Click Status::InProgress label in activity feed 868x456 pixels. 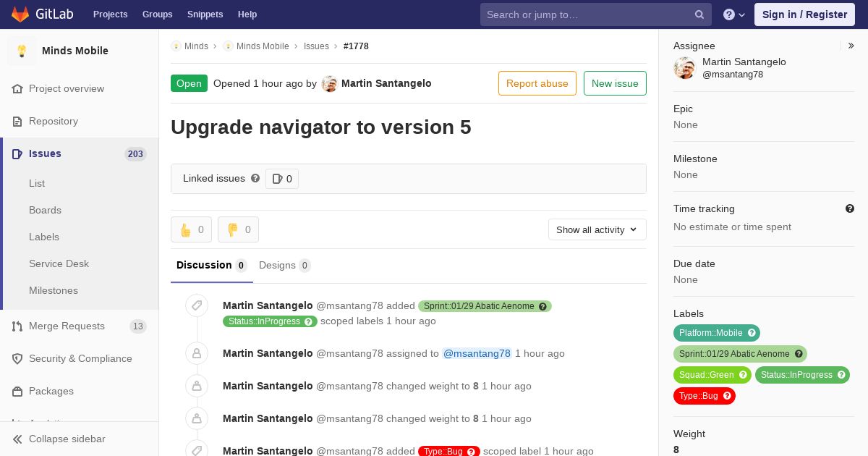coord(270,321)
